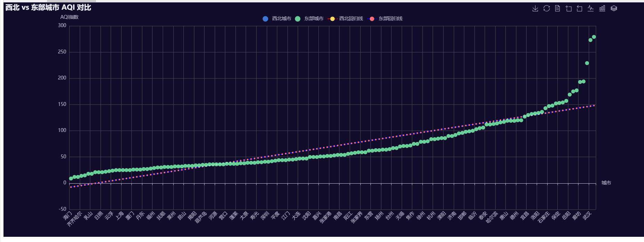Click the 沈阳 city axis label
The image size is (644, 242).
(306, 216)
